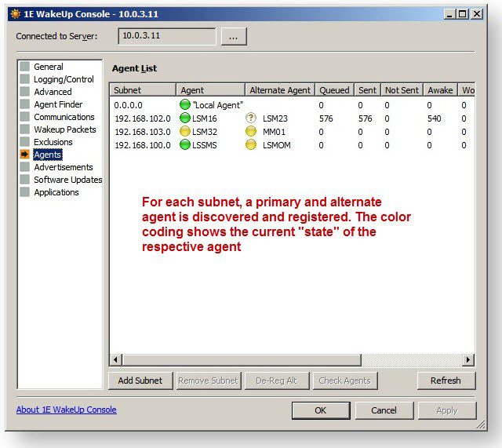Select Agent Finder in the sidebar
This screenshot has width=502, height=448.
pos(58,104)
